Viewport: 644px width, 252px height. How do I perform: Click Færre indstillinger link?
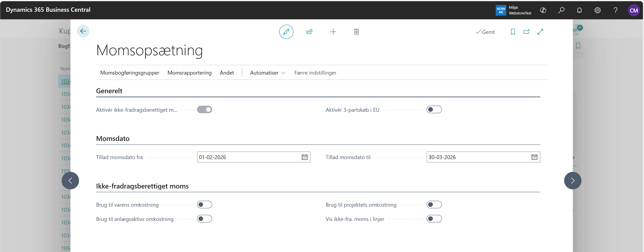click(x=315, y=73)
